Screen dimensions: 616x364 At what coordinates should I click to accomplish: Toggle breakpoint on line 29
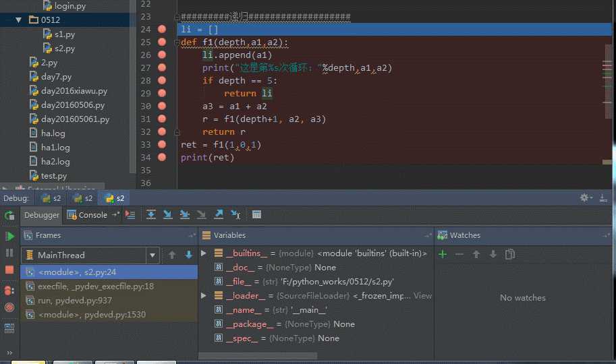[162, 93]
